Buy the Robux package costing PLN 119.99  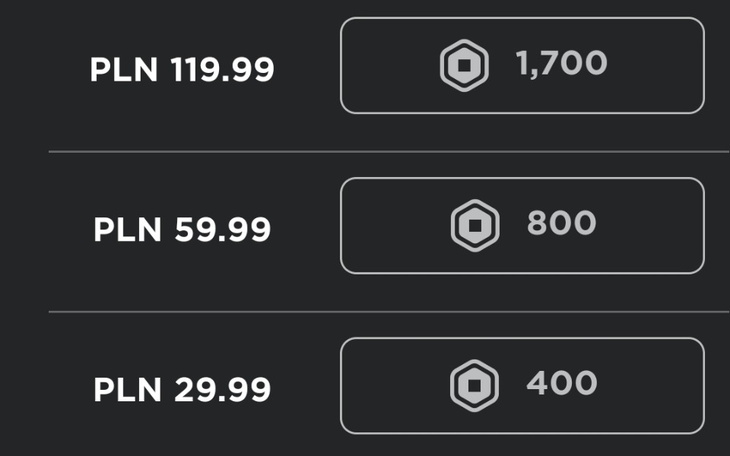pos(522,66)
